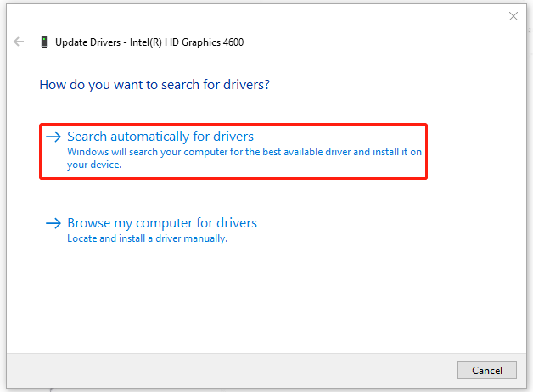Select 'Search automatically for drivers'
The width and height of the screenshot is (533, 392).
(x=160, y=137)
